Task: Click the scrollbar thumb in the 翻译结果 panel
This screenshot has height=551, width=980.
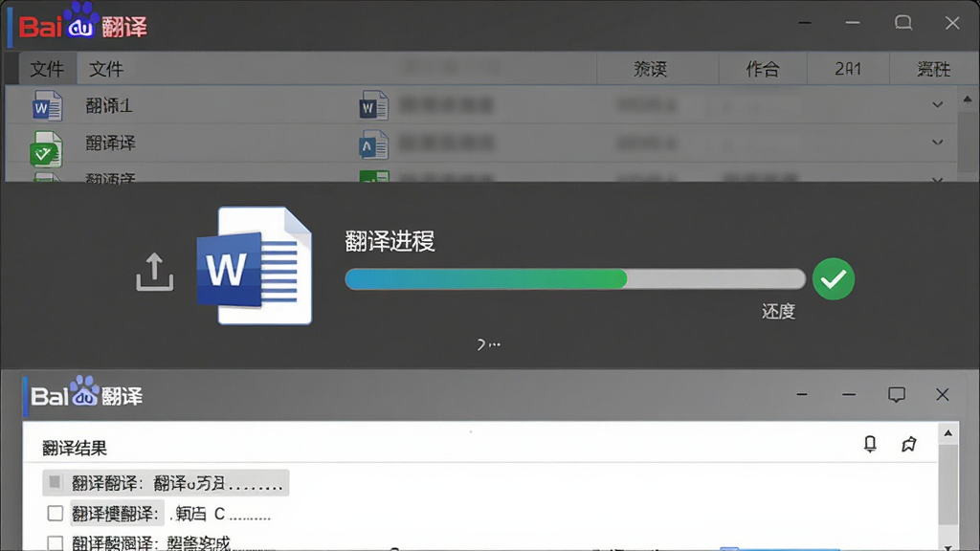Action: [948, 484]
